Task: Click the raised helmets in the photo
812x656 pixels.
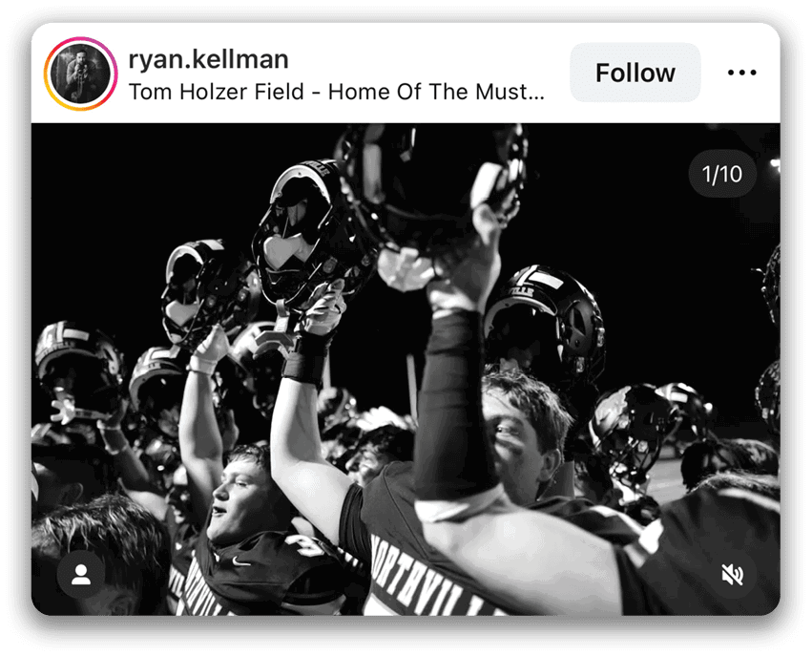Action: coord(315,229)
